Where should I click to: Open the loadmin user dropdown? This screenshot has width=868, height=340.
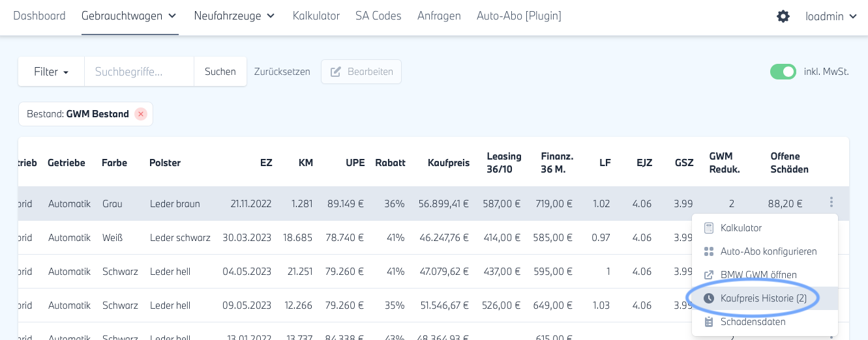click(x=831, y=16)
